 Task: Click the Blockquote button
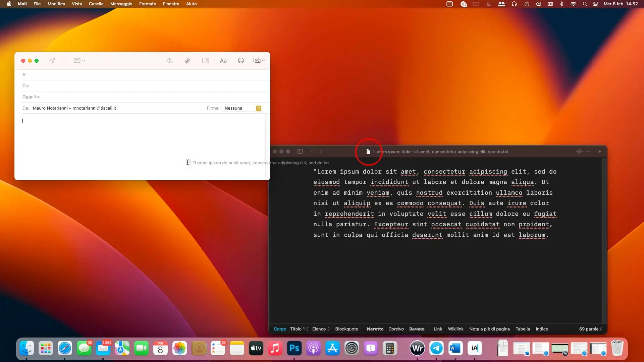346,329
